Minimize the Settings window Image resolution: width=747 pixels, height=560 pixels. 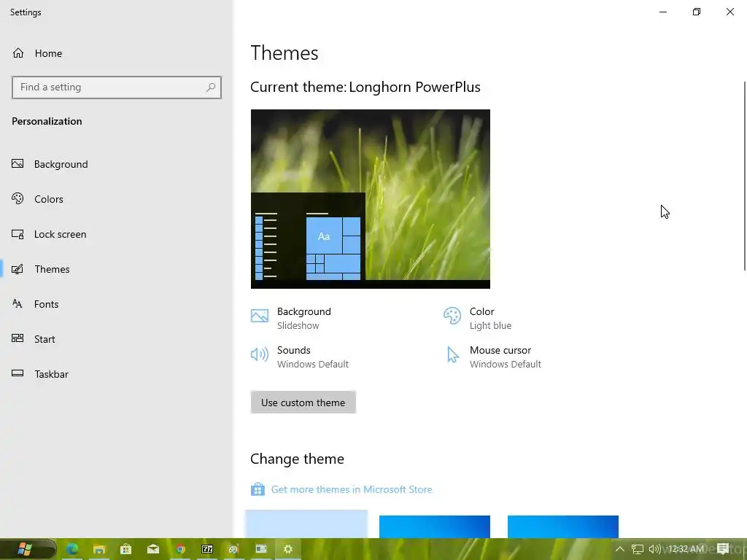(663, 12)
